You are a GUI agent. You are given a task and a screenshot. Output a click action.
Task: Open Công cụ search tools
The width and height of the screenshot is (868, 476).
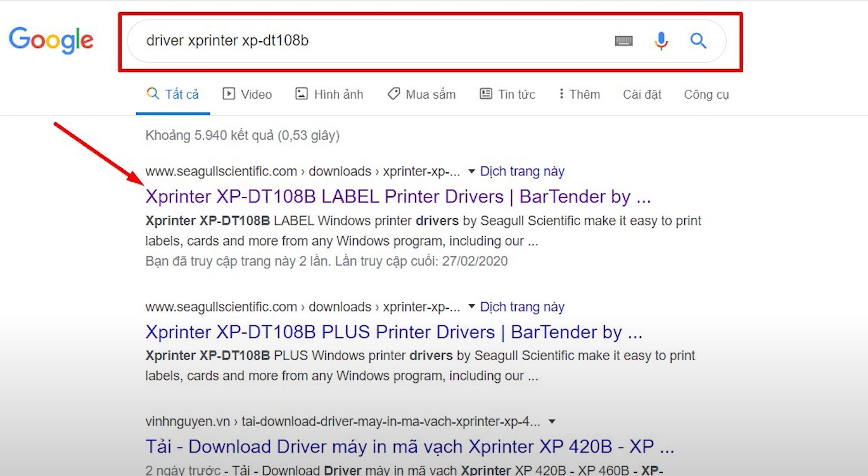[706, 94]
